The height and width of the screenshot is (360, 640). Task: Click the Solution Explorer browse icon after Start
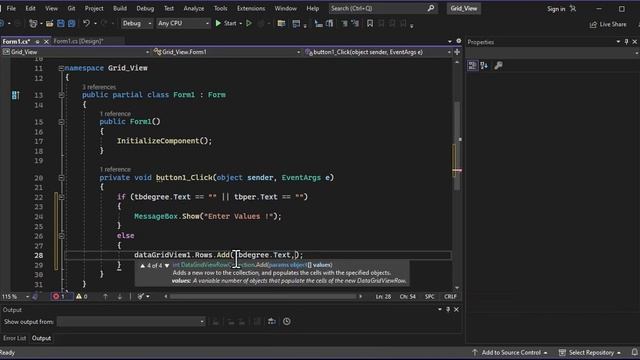point(281,24)
